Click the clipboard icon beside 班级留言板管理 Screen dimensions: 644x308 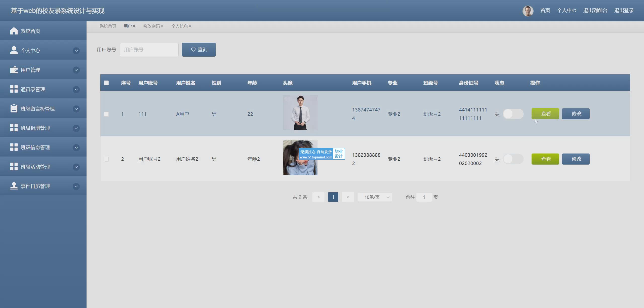14,108
